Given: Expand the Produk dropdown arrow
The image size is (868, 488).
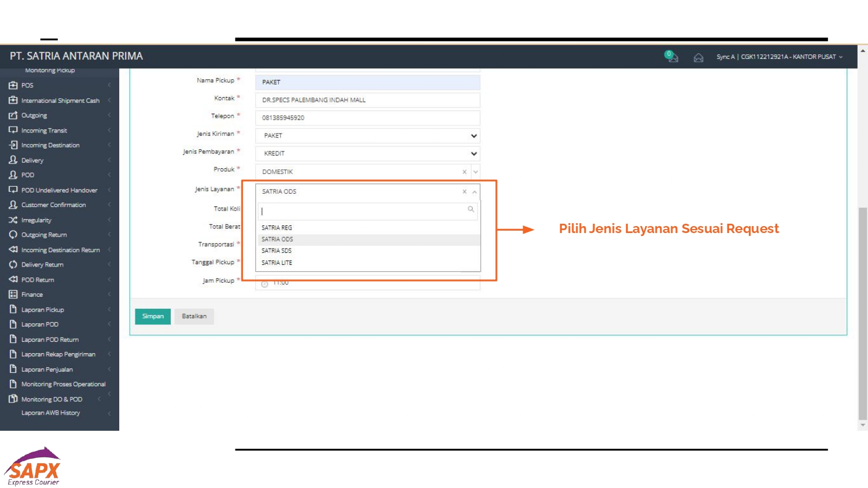Looking at the screenshot, I should point(476,172).
